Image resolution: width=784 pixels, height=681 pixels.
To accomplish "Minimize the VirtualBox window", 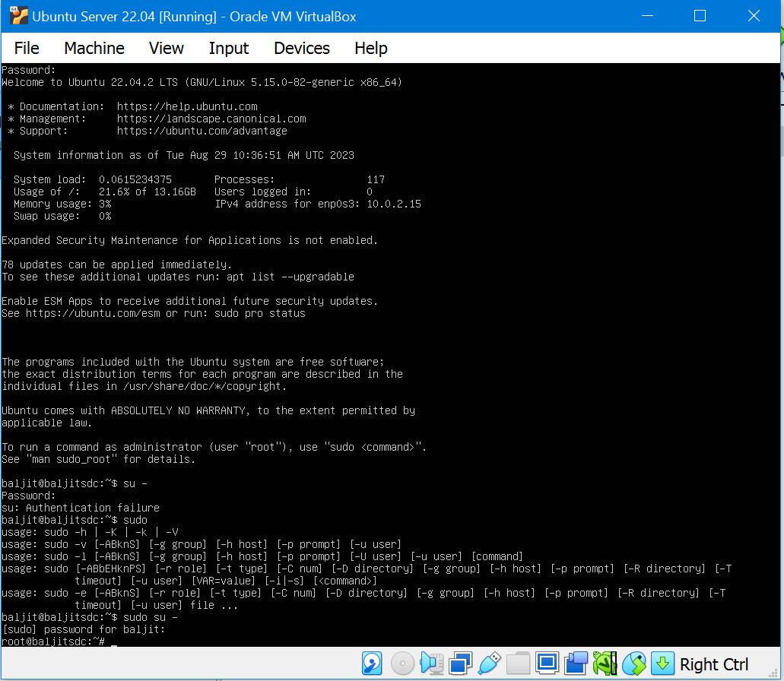I will [x=647, y=16].
